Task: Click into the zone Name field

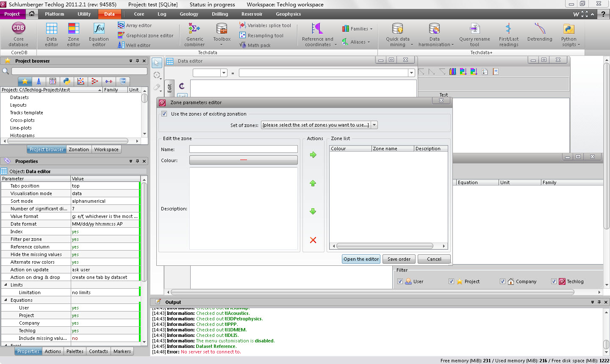Action: (244, 149)
